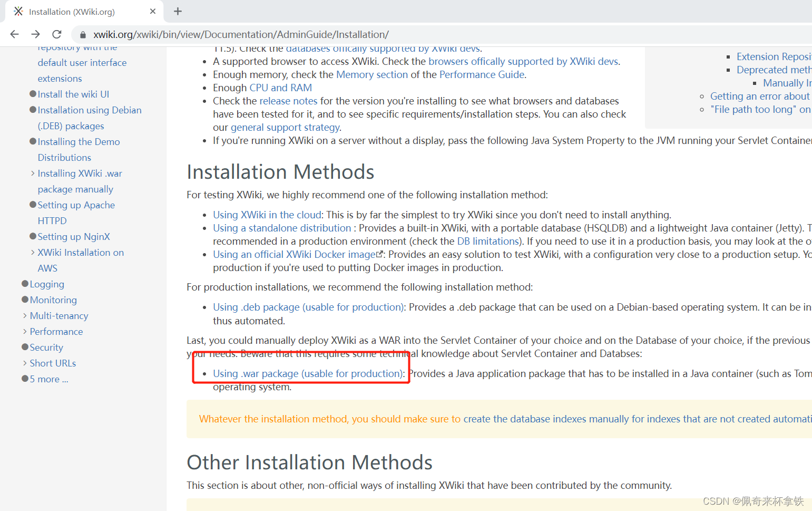812x511 pixels.
Task: Open the Monitoring sidebar item
Action: click(53, 300)
